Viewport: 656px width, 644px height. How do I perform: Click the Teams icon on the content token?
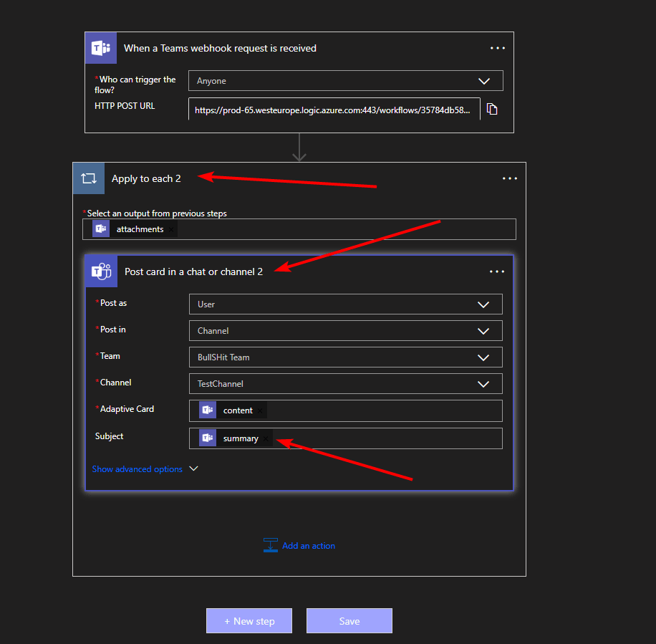(208, 410)
